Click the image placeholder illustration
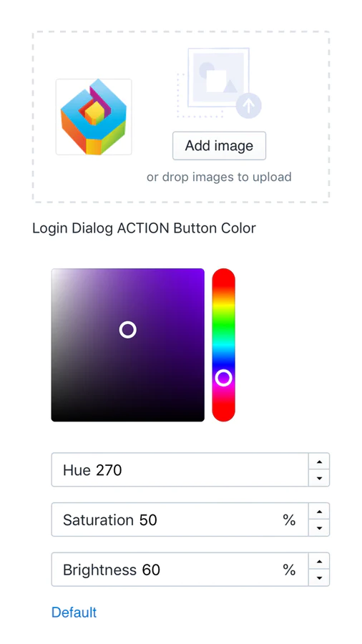Screen dimensions: 362x644 [x=219, y=83]
